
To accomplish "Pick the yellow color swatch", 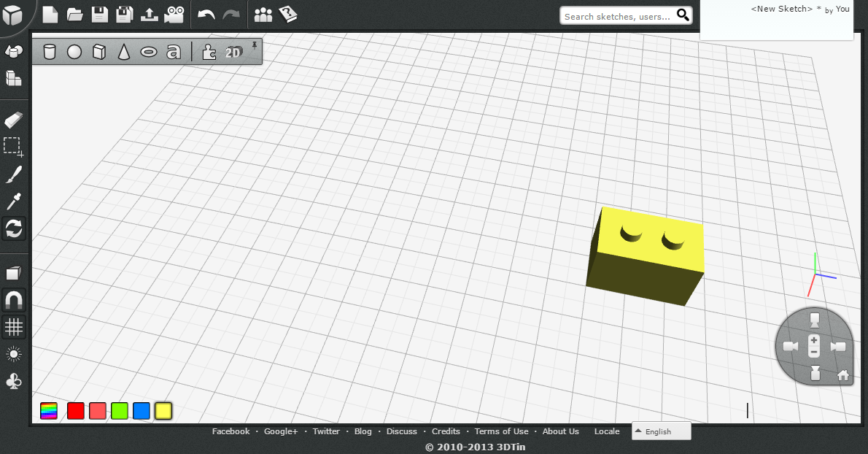I will pos(163,411).
